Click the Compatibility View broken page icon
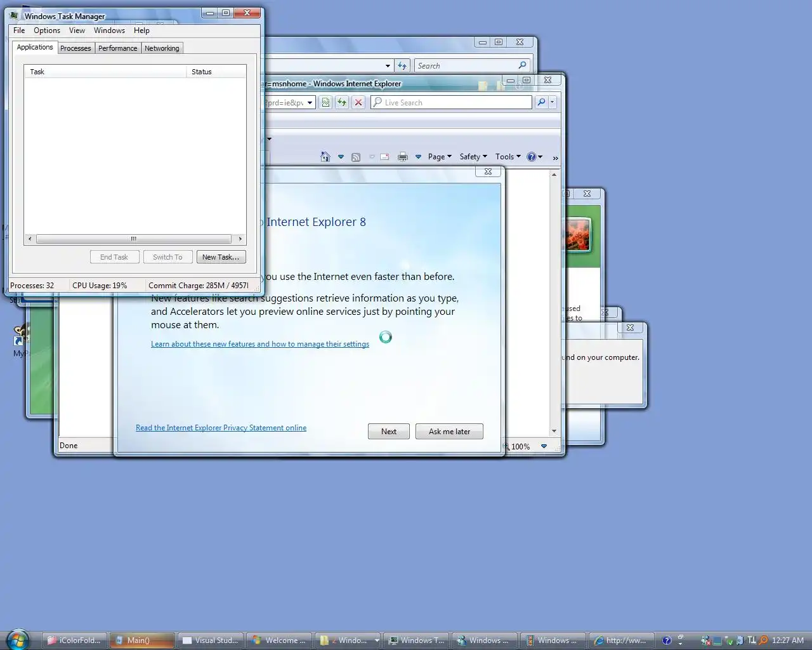812x650 pixels. coord(325,102)
